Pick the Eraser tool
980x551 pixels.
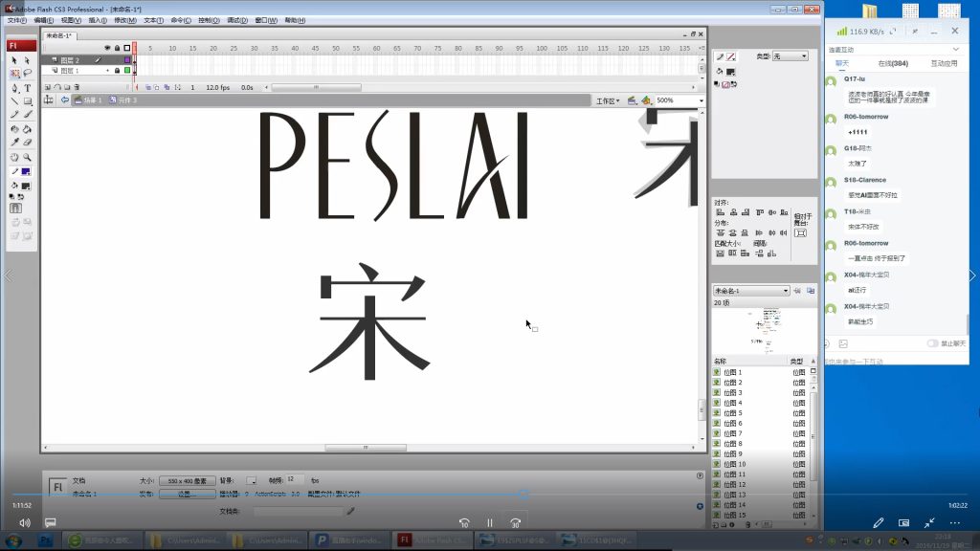[28, 143]
